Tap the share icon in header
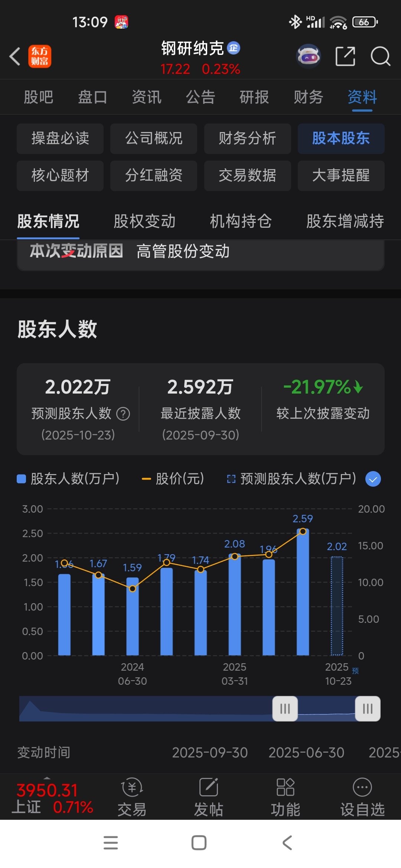This screenshot has height=868, width=401. coord(345,56)
